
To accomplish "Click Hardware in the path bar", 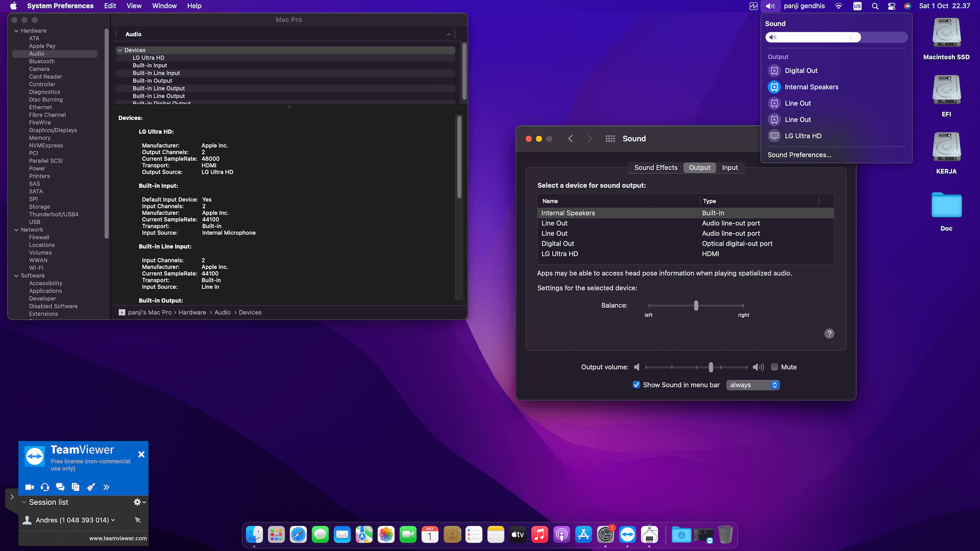I will 192,312.
